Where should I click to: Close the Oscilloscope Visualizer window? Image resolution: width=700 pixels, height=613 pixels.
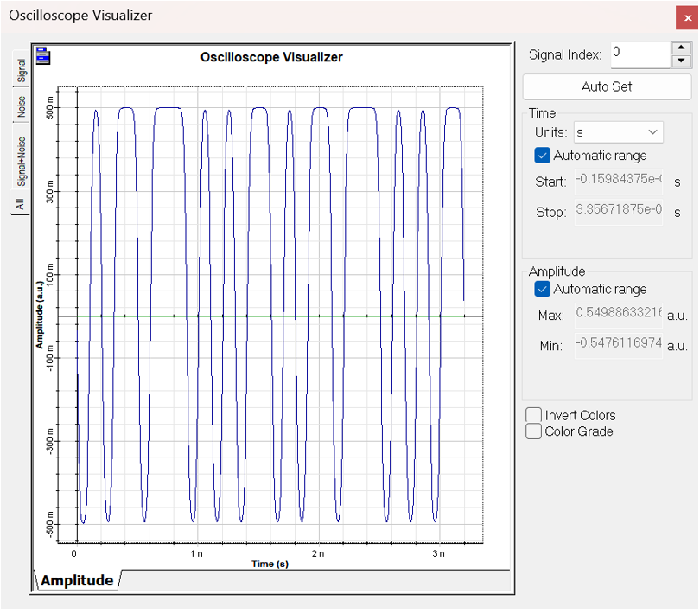coord(688,18)
